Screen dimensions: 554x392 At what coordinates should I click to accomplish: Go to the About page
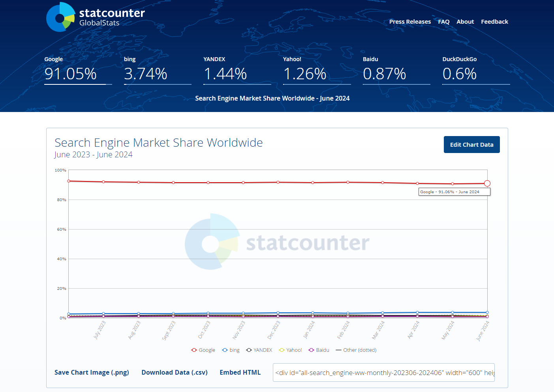(465, 22)
